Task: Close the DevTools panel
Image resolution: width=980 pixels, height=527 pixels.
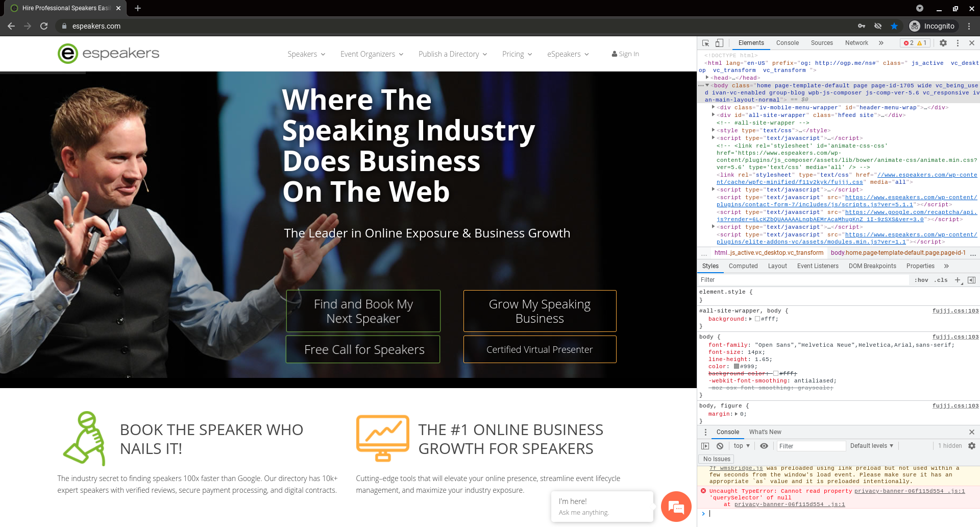Action: tap(972, 43)
